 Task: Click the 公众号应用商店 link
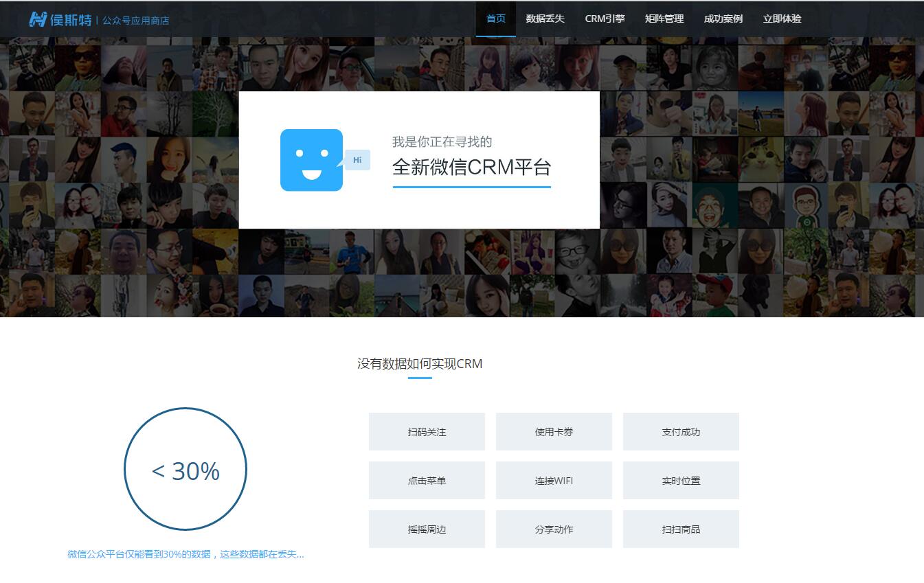136,21
